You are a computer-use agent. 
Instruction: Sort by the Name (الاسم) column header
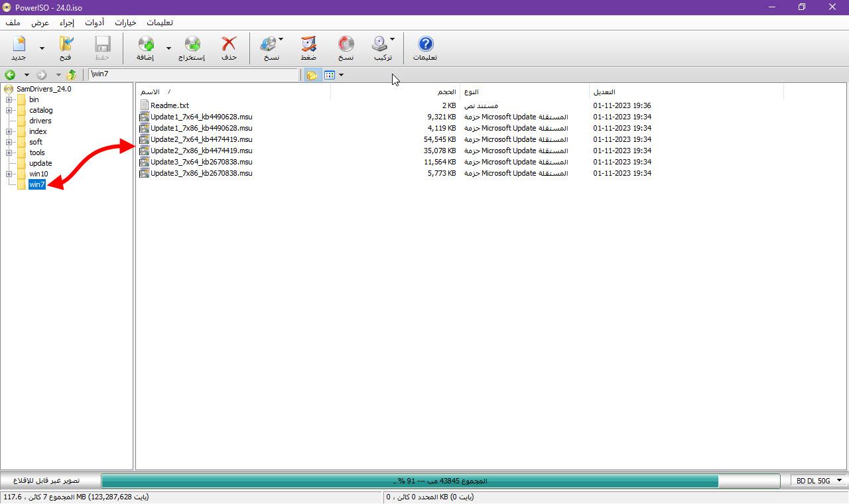[x=233, y=92]
